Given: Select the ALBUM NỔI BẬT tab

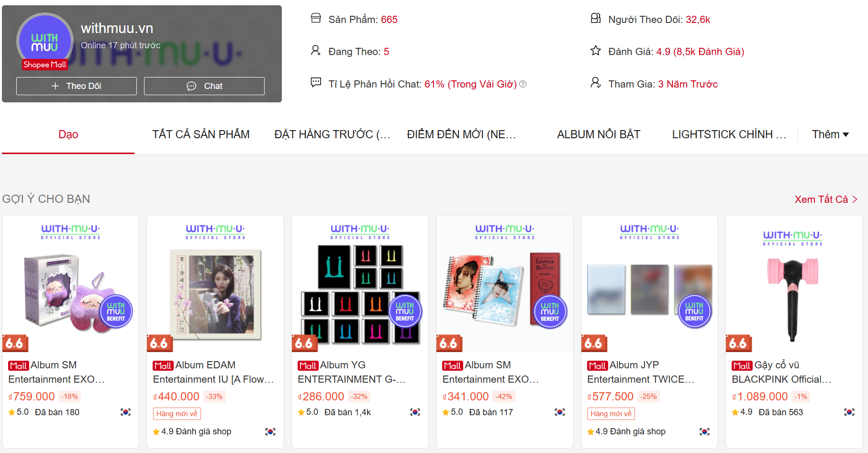Looking at the screenshot, I should 599,134.
